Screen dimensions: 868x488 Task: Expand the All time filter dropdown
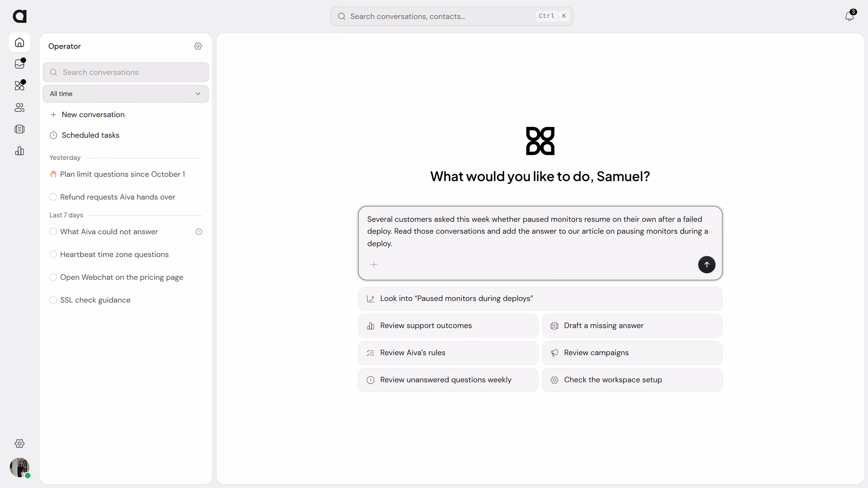(x=126, y=94)
